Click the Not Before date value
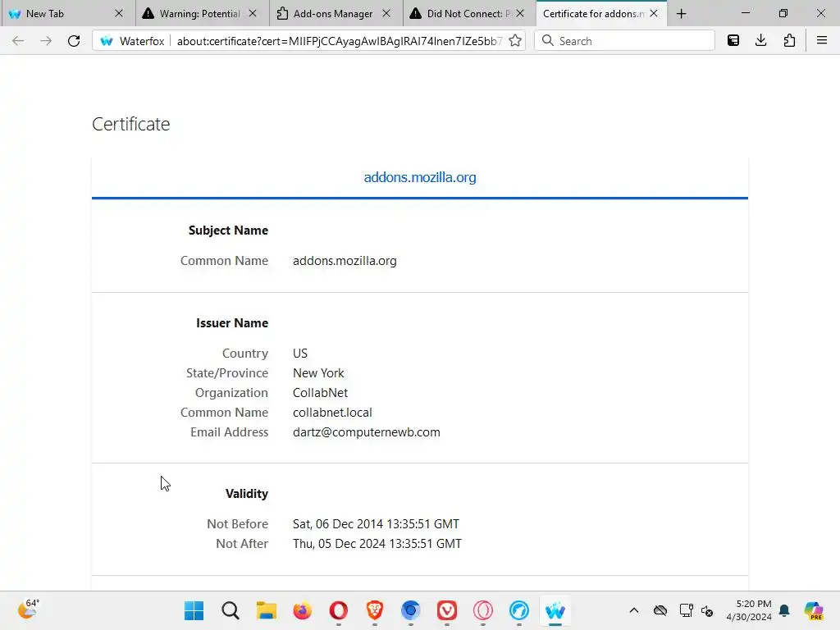Image resolution: width=840 pixels, height=630 pixels. coord(376,524)
